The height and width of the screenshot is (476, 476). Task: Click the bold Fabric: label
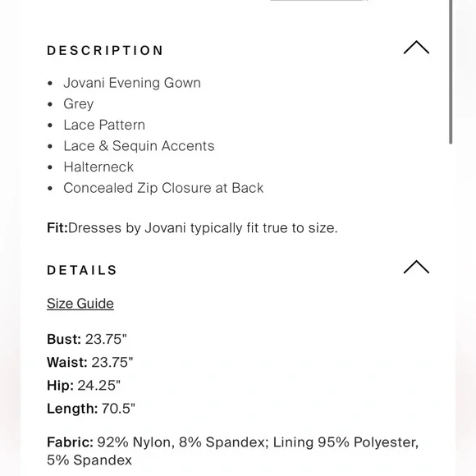[70, 442]
